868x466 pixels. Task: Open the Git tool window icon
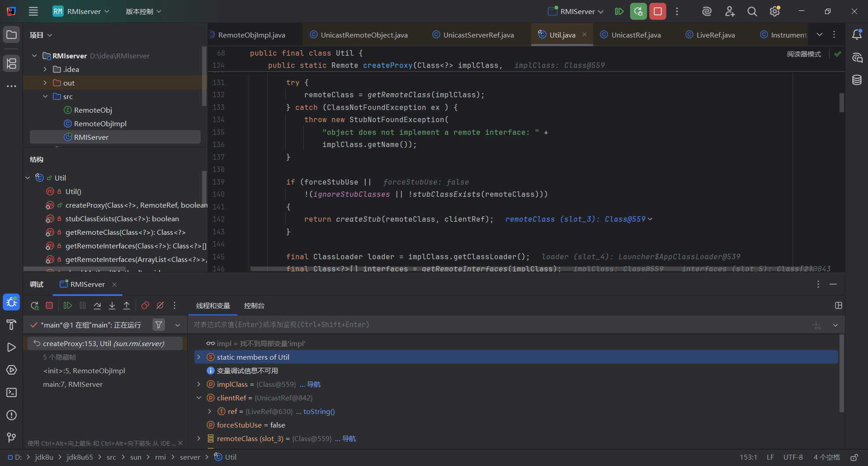point(11,437)
